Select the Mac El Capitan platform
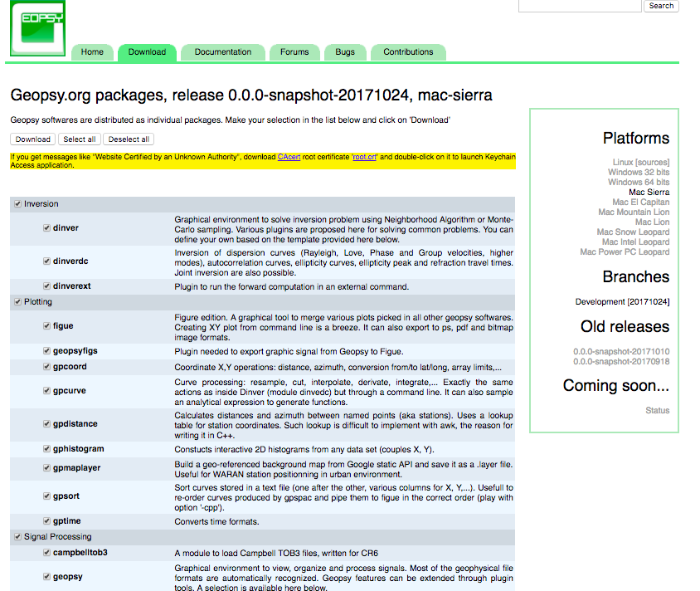 pyautogui.click(x=640, y=202)
